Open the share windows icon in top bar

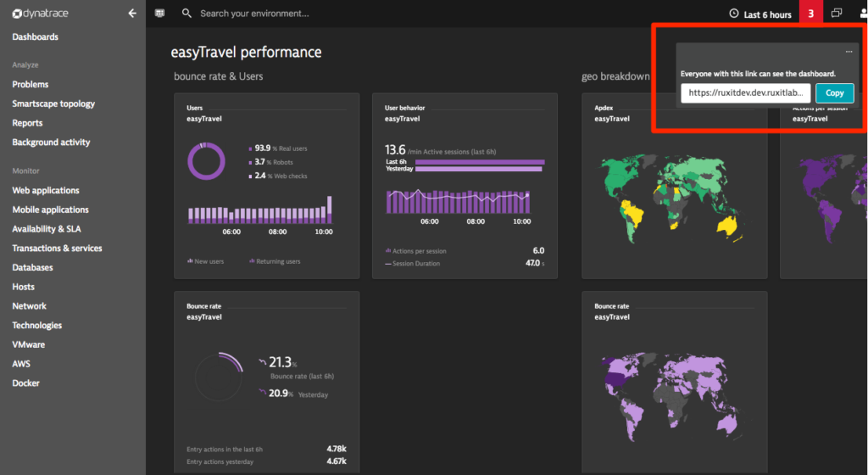[837, 13]
